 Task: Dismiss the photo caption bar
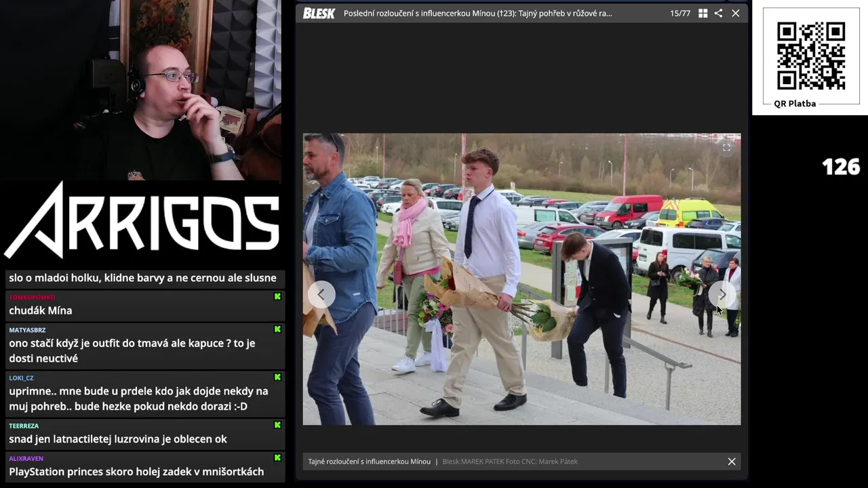(x=732, y=462)
